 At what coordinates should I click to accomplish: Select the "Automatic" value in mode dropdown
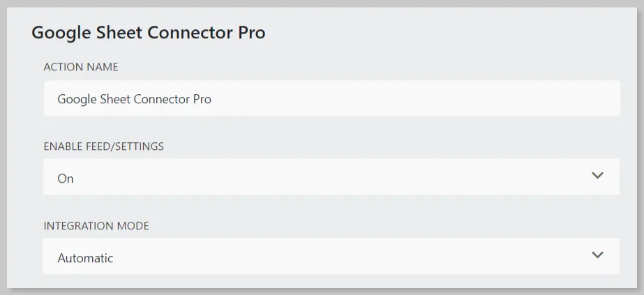[x=85, y=258]
